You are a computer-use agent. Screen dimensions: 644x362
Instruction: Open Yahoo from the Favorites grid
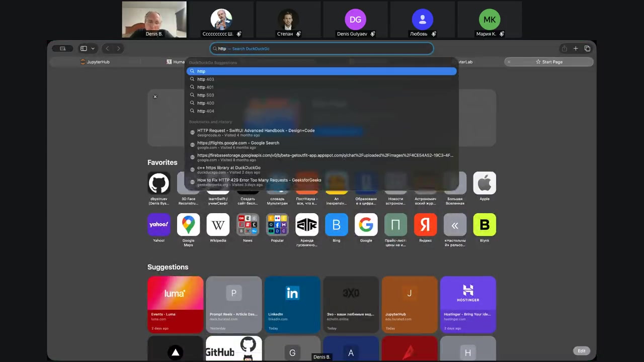coord(158,225)
